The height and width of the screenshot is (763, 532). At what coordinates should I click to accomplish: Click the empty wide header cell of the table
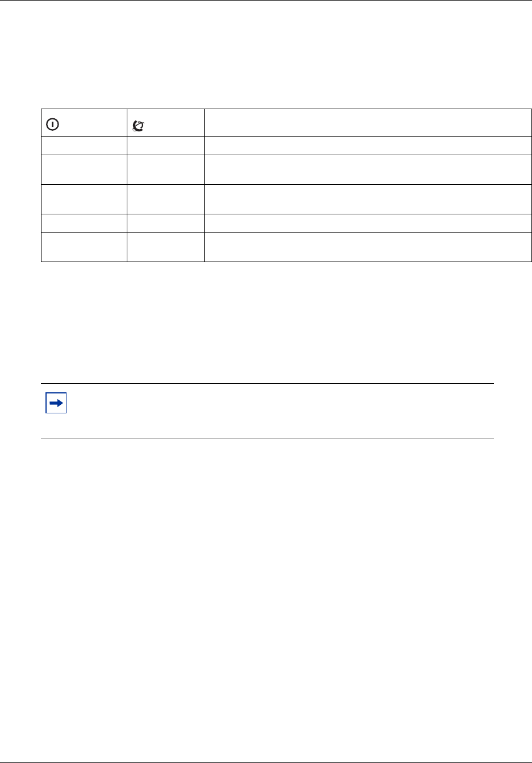[x=367, y=123]
